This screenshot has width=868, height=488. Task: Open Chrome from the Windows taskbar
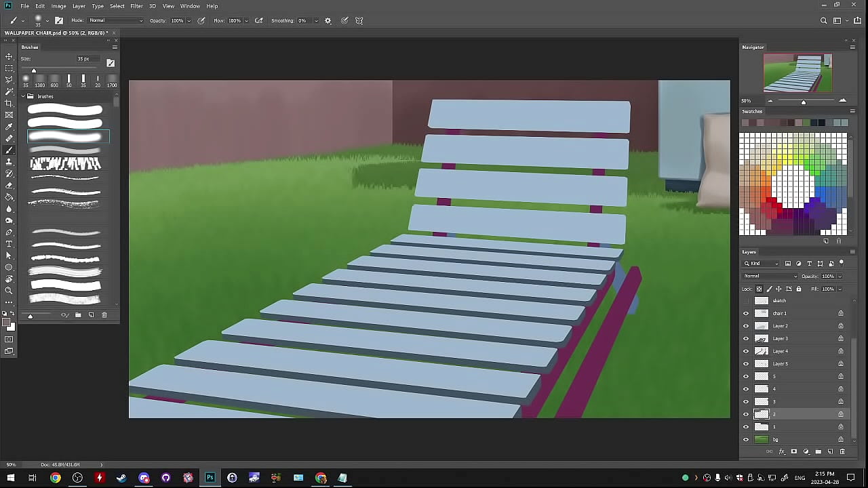pyautogui.click(x=55, y=478)
